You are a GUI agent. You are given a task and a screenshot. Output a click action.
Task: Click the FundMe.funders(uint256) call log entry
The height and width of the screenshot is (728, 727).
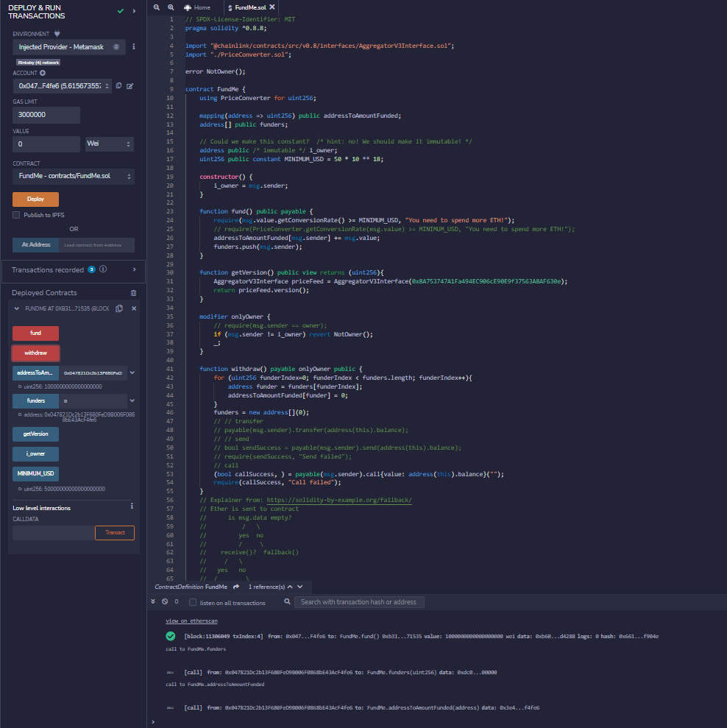tap(340, 672)
